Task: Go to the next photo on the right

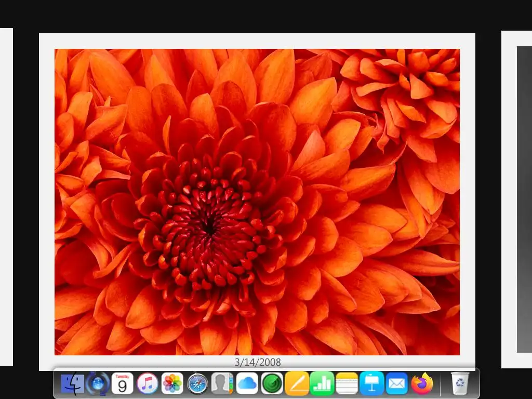Action: click(516, 199)
